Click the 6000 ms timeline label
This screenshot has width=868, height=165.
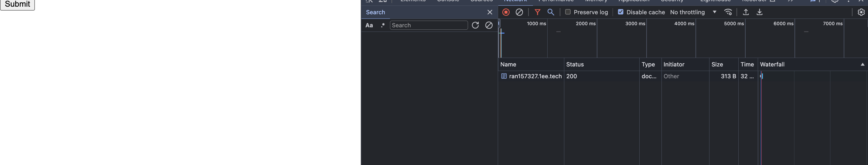coord(784,24)
